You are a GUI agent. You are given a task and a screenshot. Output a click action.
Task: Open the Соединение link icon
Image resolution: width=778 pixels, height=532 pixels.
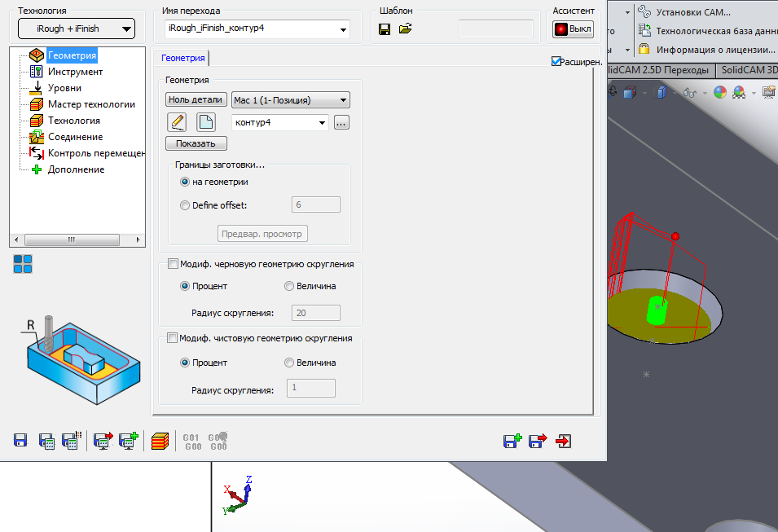pyautogui.click(x=36, y=137)
